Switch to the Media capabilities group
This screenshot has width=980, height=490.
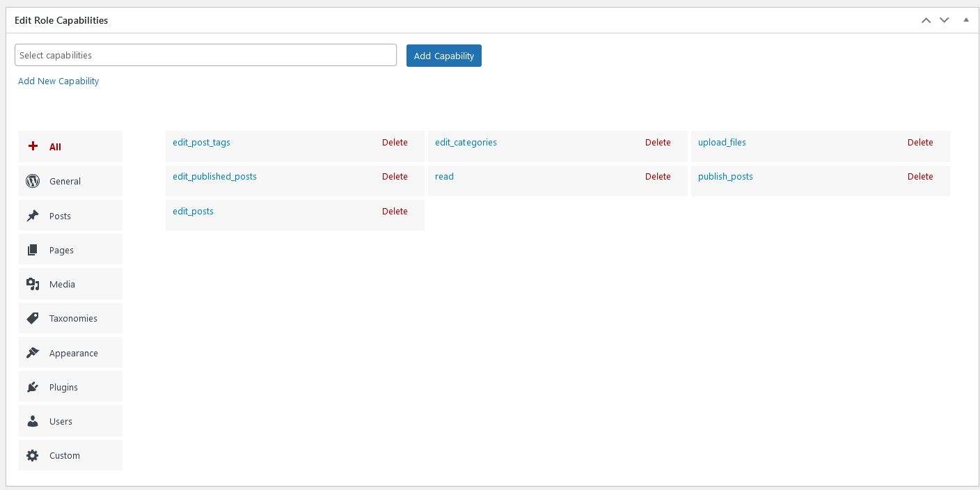[70, 283]
